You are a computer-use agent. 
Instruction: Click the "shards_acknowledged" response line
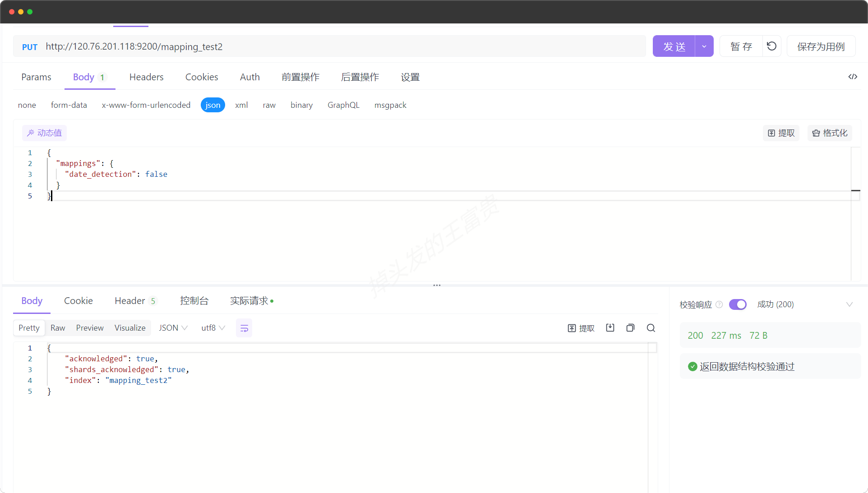coord(127,369)
